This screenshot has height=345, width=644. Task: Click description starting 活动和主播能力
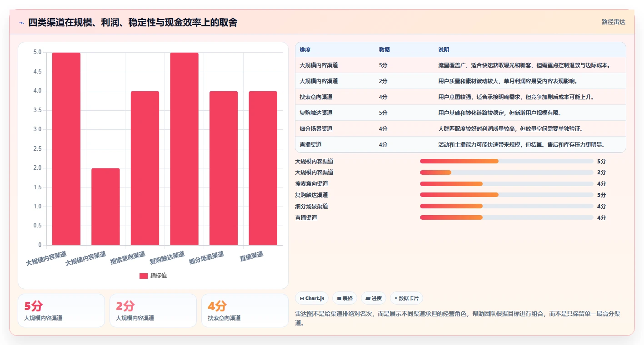[521, 145]
